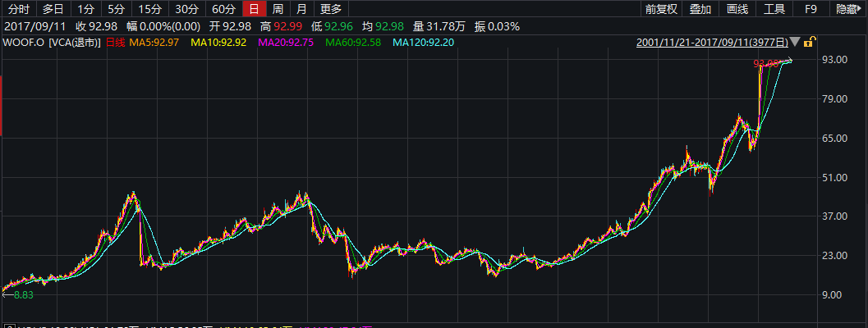Viewport: 868px width, 328px height.
Task: Expand the 更多 more periods menu
Action: (331, 10)
